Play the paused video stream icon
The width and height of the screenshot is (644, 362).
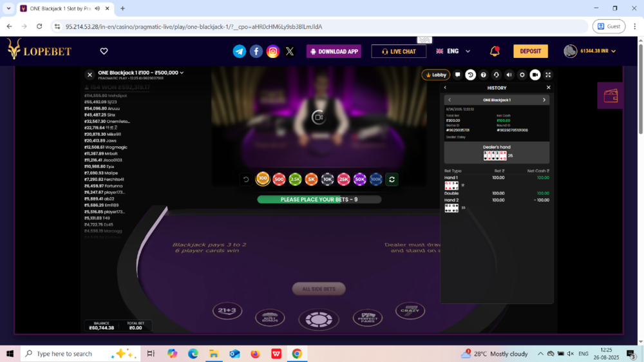tap(319, 117)
